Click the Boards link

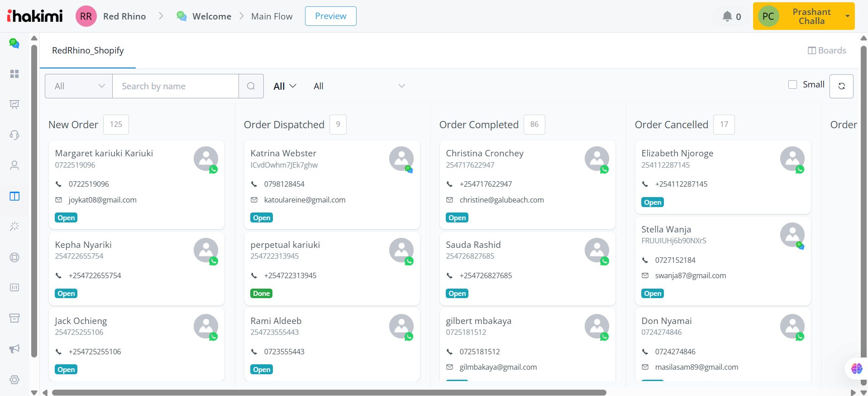(x=827, y=50)
